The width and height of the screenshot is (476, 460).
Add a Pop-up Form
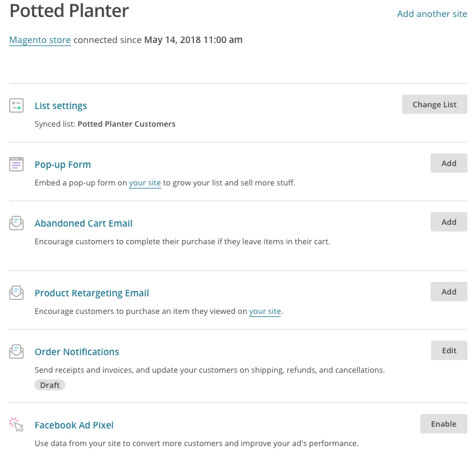point(449,163)
